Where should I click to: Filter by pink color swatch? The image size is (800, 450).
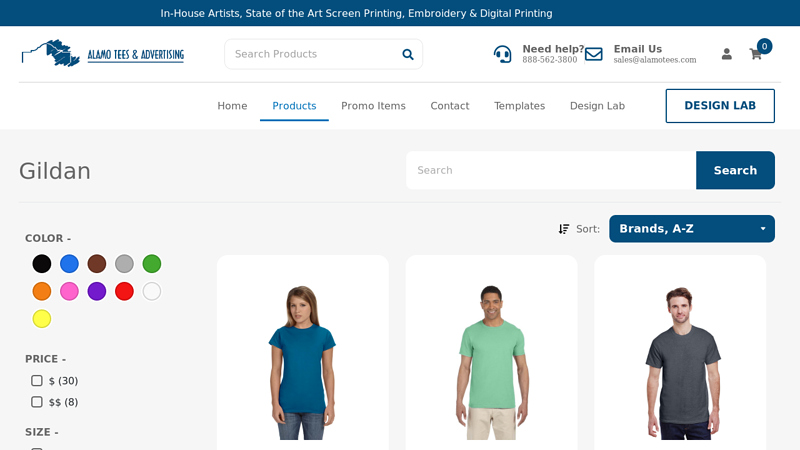pyautogui.click(x=69, y=291)
